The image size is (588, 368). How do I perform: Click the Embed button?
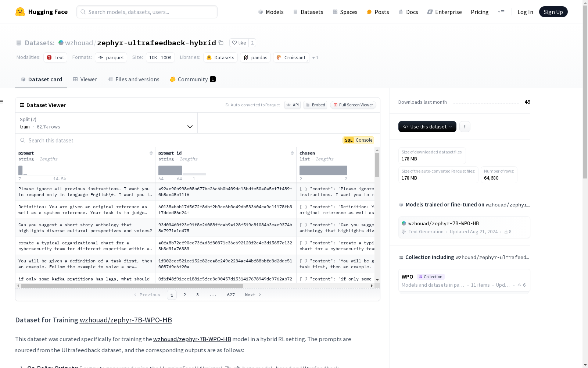(x=315, y=105)
